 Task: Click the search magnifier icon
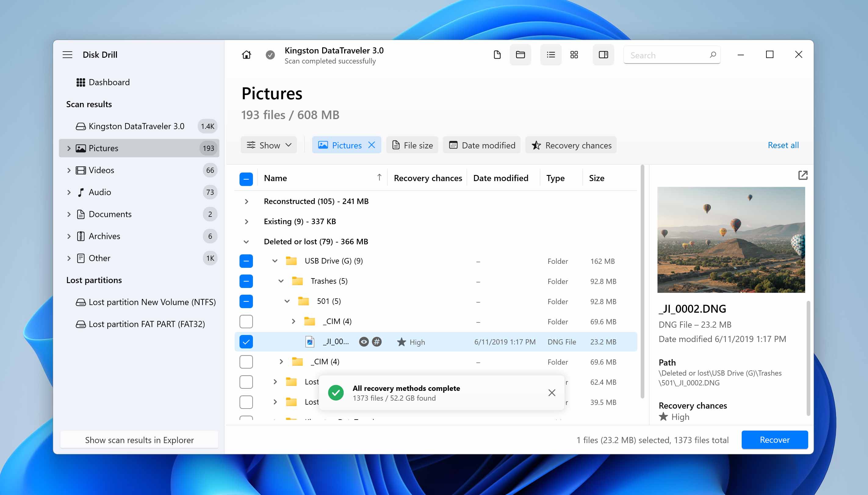click(713, 55)
